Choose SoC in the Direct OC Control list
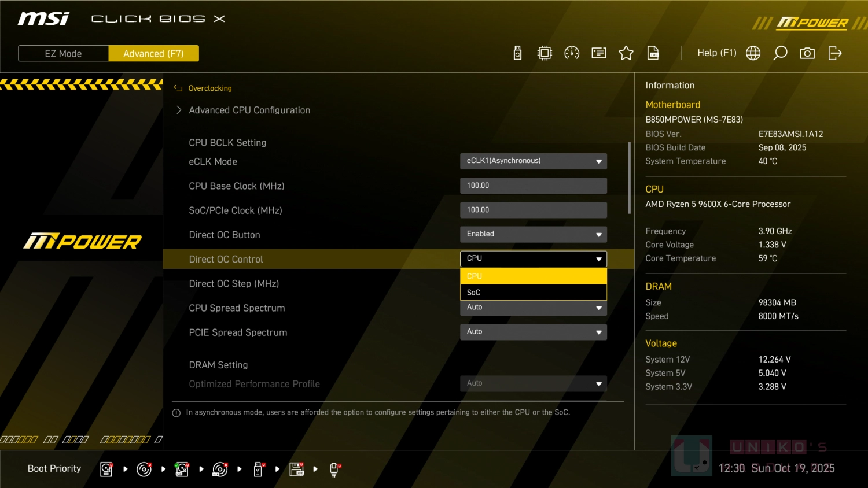 (x=533, y=293)
